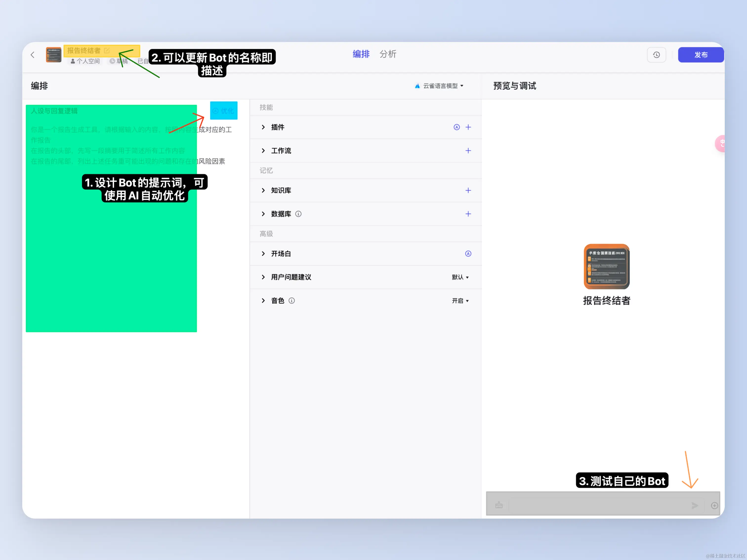Add a plugin with plus icon

468,127
